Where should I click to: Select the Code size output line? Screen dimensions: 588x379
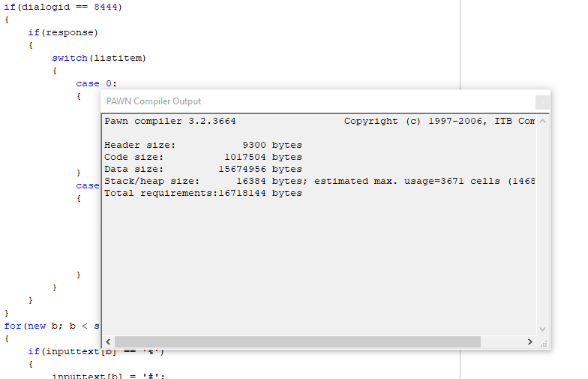203,157
